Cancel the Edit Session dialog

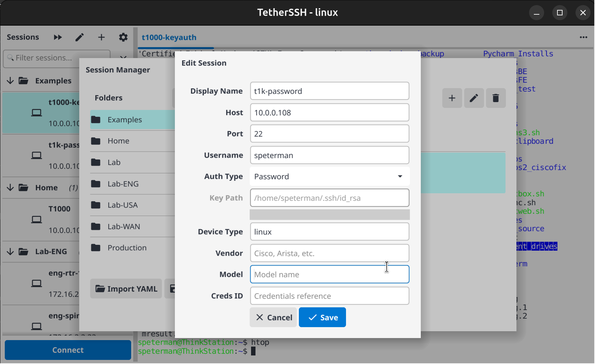coord(273,317)
